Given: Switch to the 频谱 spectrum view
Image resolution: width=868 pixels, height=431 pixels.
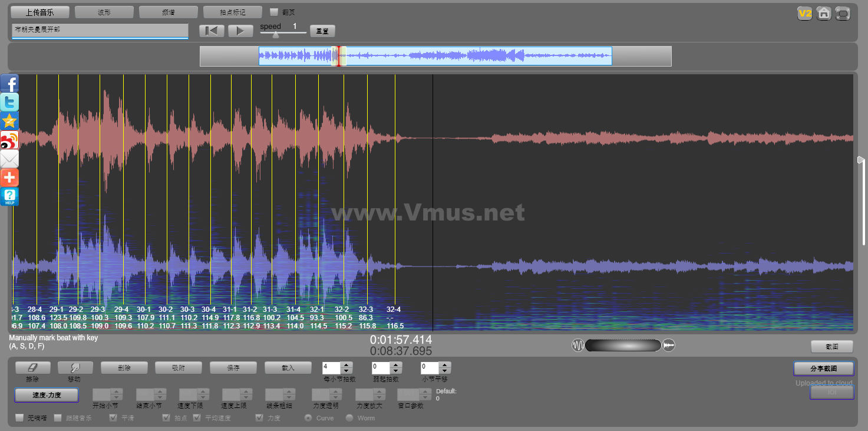Looking at the screenshot, I should tap(168, 12).
